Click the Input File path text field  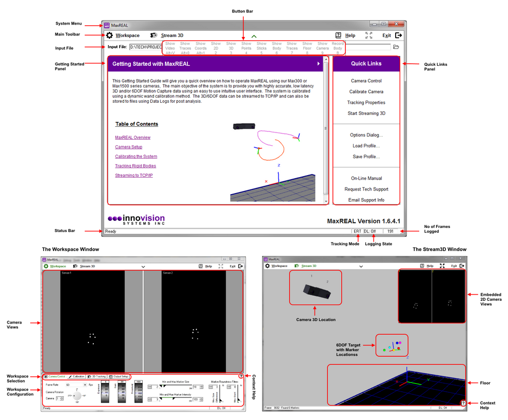pos(146,47)
